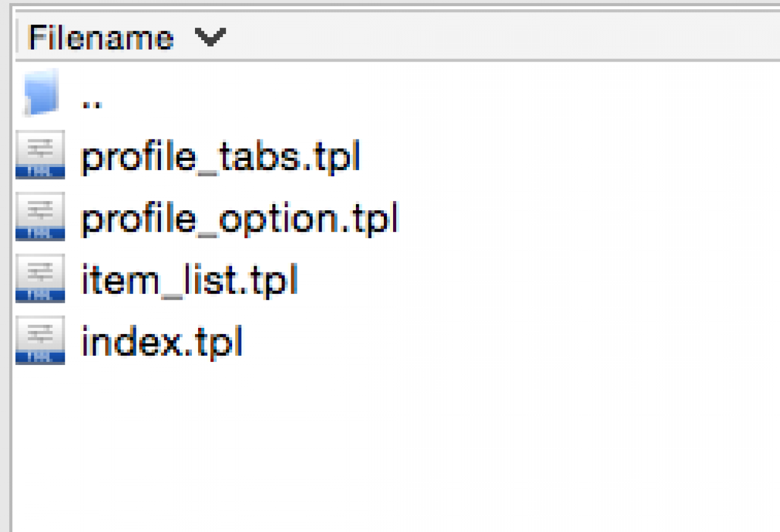Click the profile_tabs.tpl file icon
Image resolution: width=780 pixels, height=532 pixels.
point(40,155)
